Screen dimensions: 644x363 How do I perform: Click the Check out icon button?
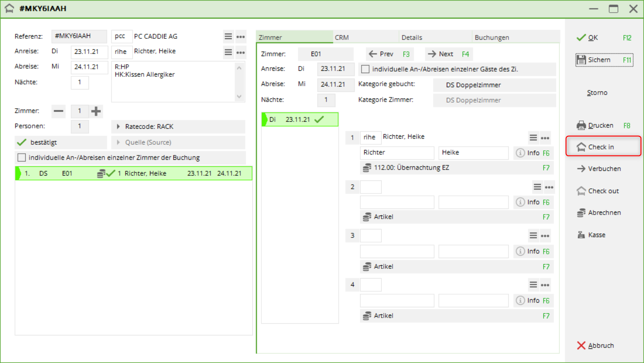tap(581, 191)
